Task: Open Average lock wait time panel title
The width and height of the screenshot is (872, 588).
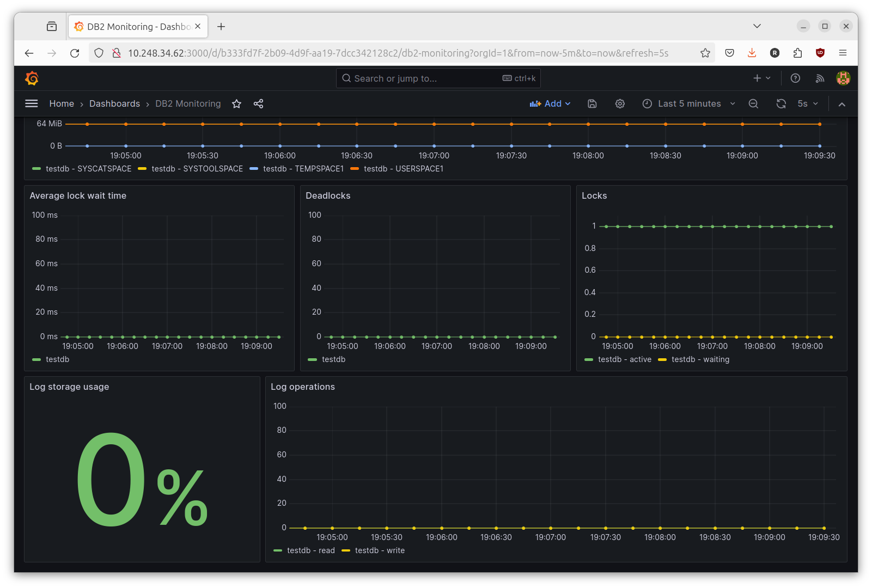Action: 78,195
